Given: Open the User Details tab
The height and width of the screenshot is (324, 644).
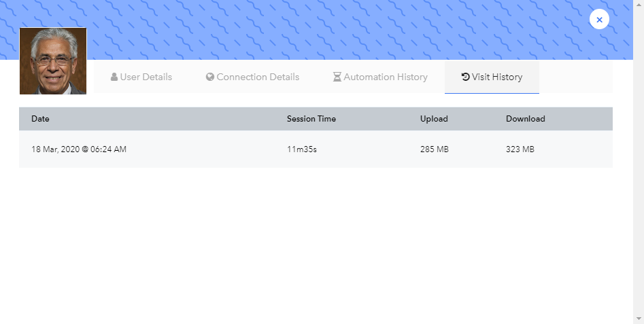Looking at the screenshot, I should click(141, 77).
